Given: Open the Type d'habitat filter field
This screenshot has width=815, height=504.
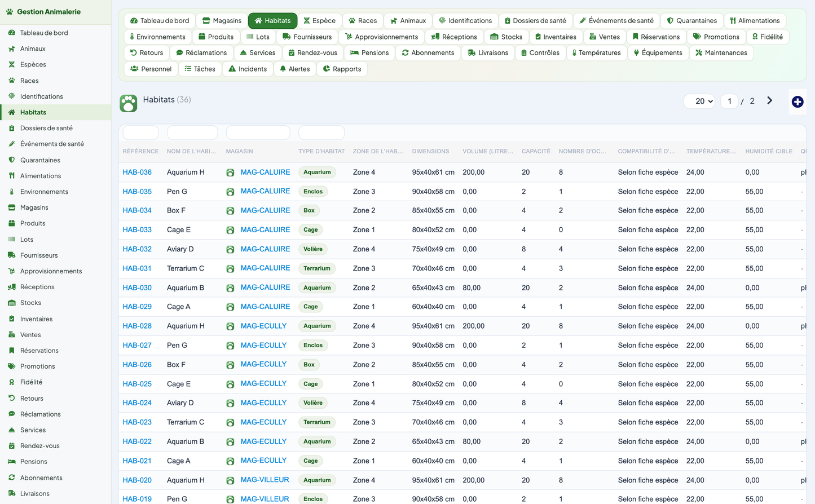Looking at the screenshot, I should tap(321, 132).
